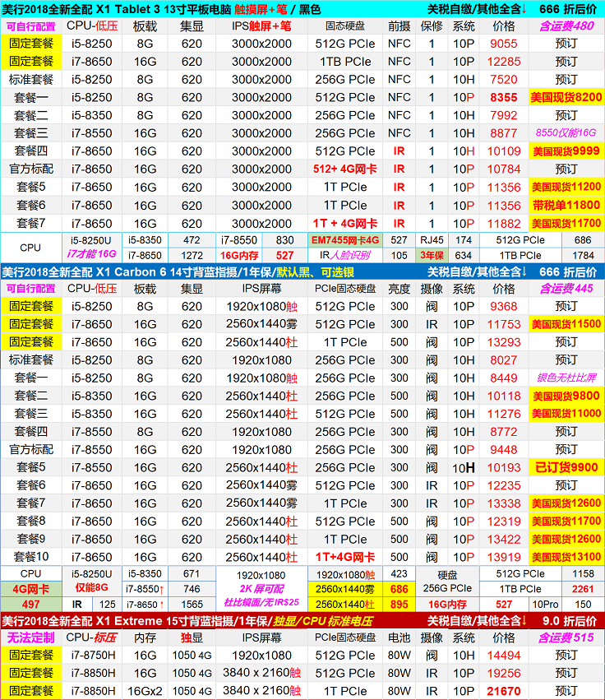The height and width of the screenshot is (700, 605).
Task: Click the 1158 upgrade price
Action: point(583,573)
